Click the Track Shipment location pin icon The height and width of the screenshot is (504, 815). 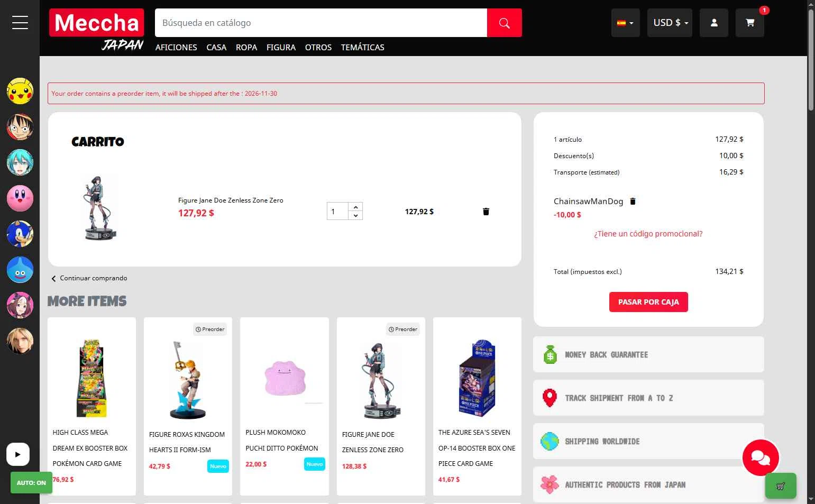pyautogui.click(x=550, y=398)
